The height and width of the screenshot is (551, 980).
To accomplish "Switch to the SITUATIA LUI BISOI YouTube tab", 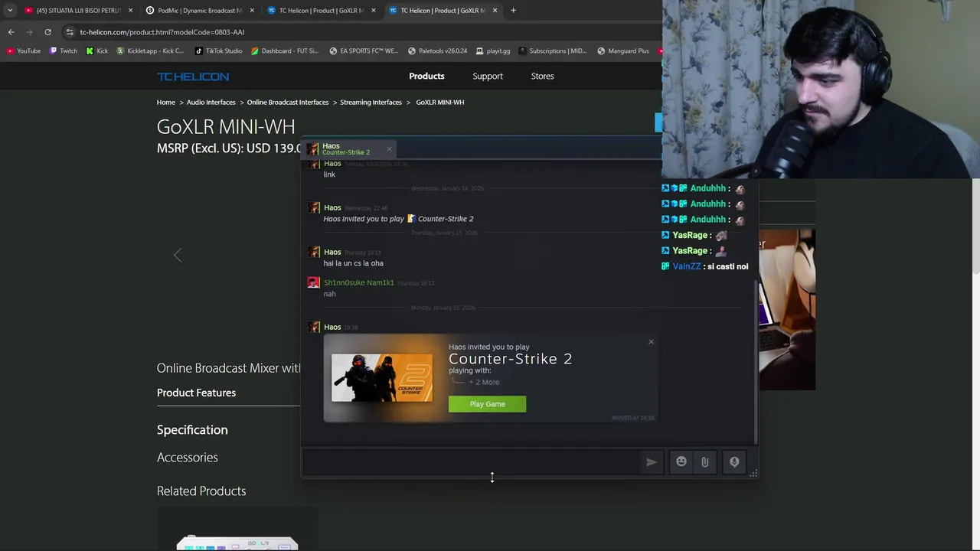I will pos(79,11).
